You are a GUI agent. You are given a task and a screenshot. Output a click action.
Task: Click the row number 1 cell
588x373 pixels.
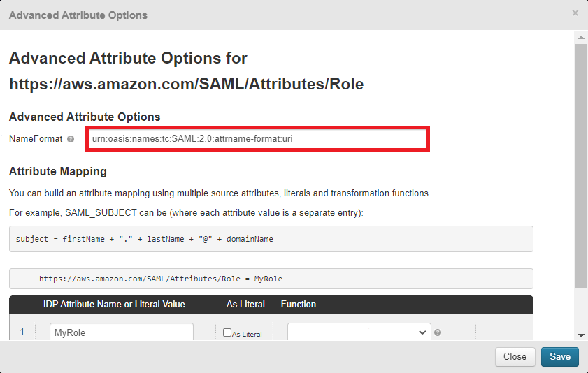[22, 332]
